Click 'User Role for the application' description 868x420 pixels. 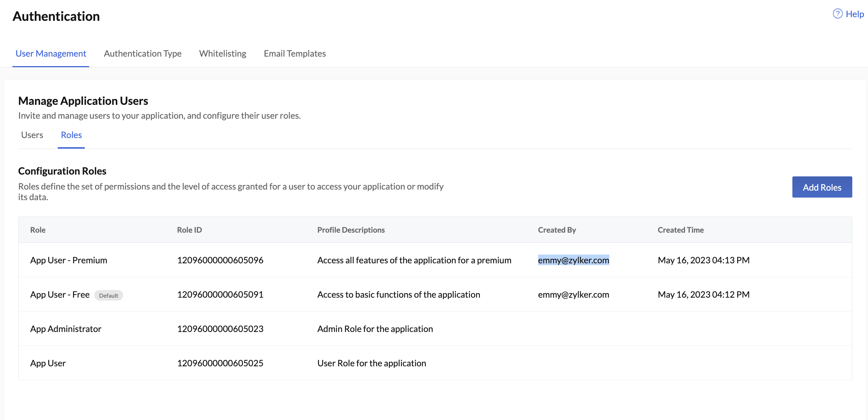[372, 363]
